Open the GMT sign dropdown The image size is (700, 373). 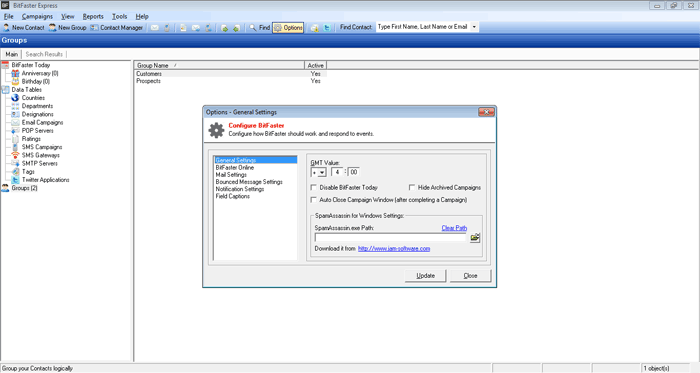coord(322,172)
